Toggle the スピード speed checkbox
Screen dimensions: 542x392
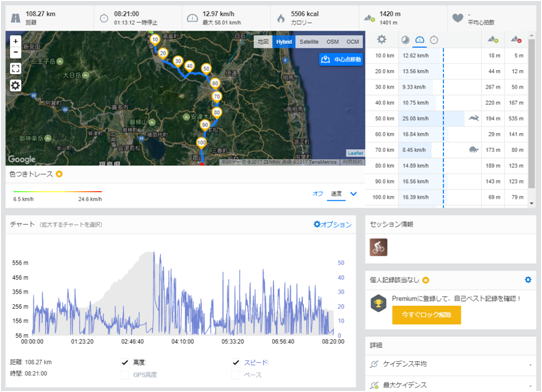click(x=236, y=362)
